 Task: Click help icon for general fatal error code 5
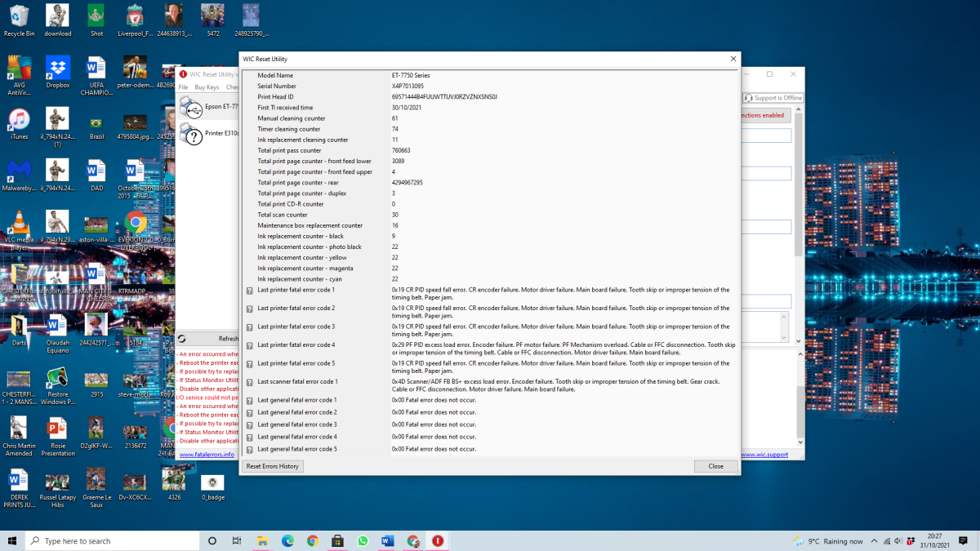(x=250, y=450)
